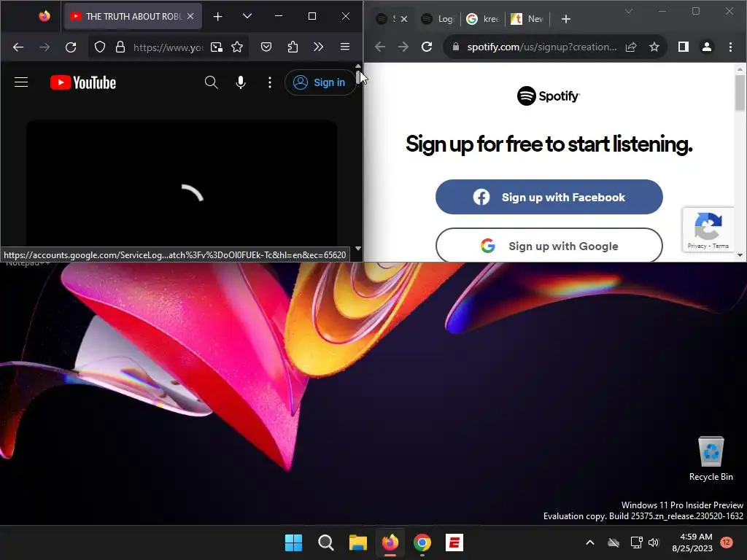This screenshot has height=560, width=747.
Task: Click the Chrome page vertical scrollbar thumb
Action: 740,93
